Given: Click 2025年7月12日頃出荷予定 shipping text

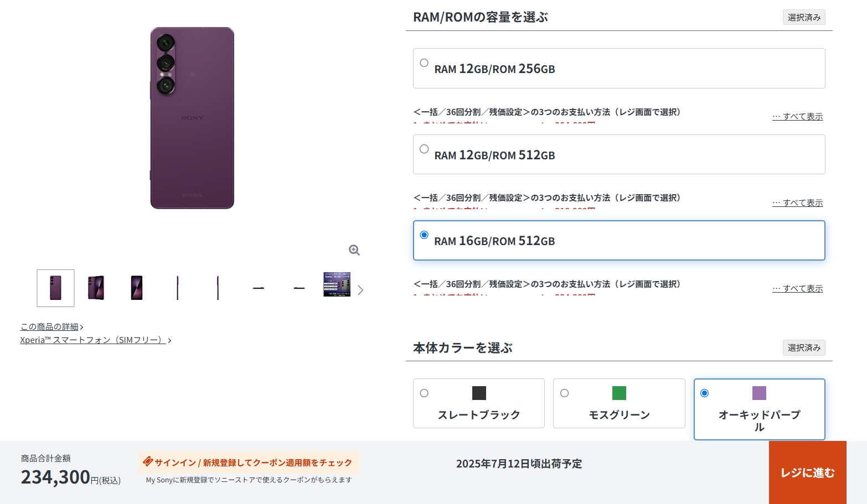Looking at the screenshot, I should (519, 464).
